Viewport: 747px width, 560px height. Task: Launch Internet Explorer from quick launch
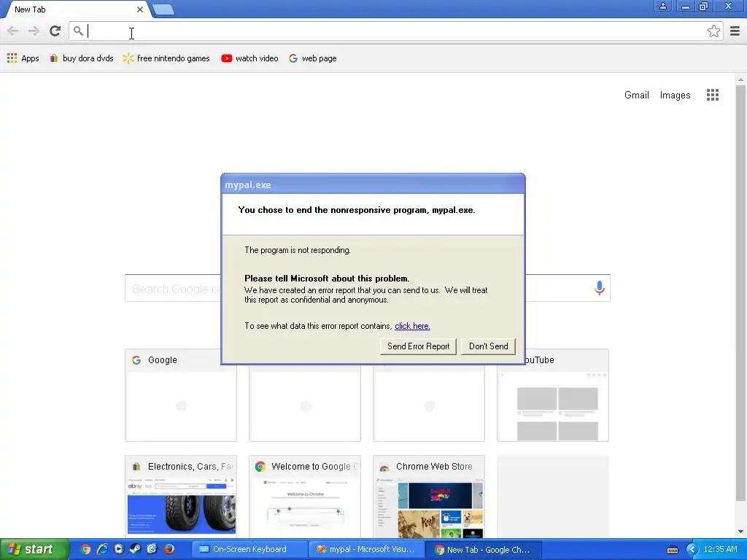[102, 549]
